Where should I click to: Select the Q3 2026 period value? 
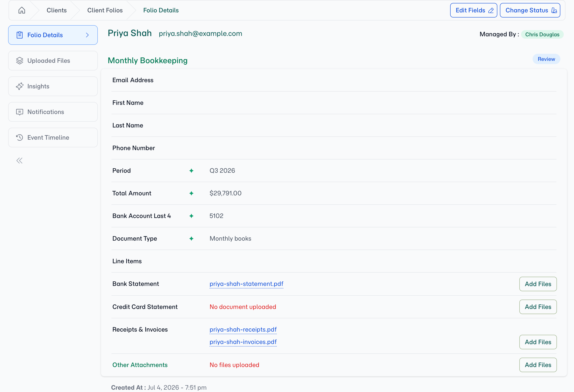(222, 171)
